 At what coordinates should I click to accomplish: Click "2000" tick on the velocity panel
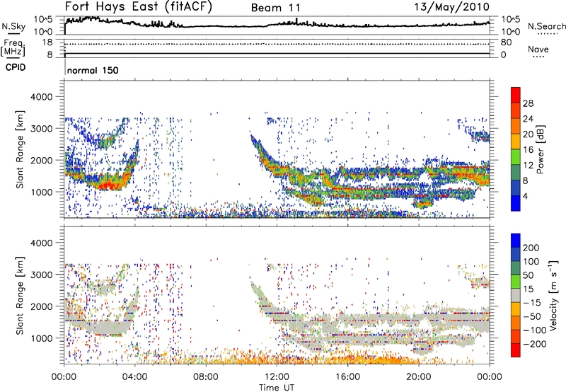tap(41, 306)
